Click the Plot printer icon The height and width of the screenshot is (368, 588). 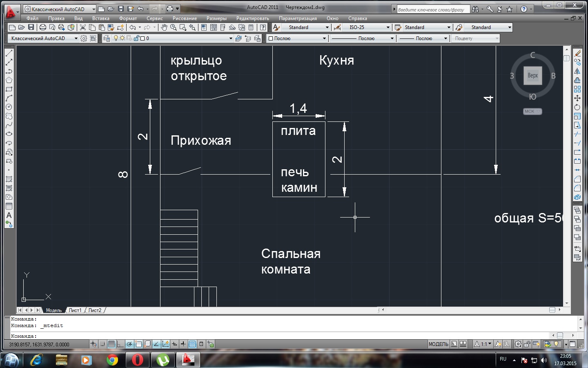(43, 27)
